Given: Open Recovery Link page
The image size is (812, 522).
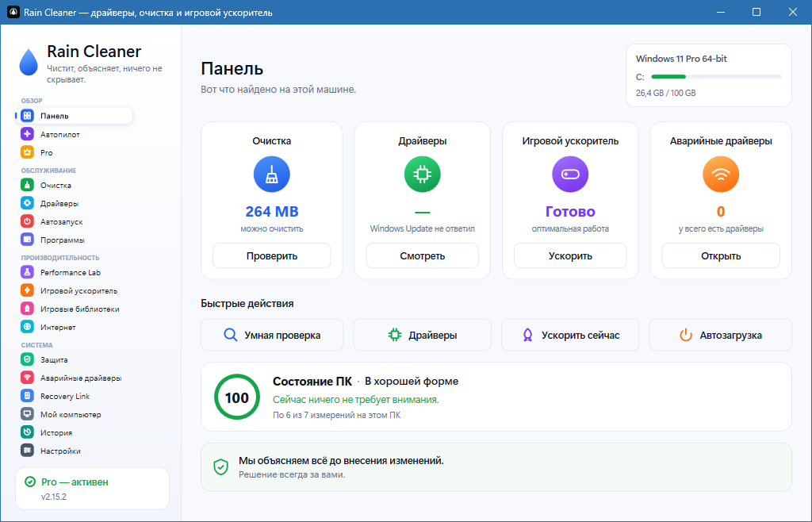Looking at the screenshot, I should [x=75, y=396].
